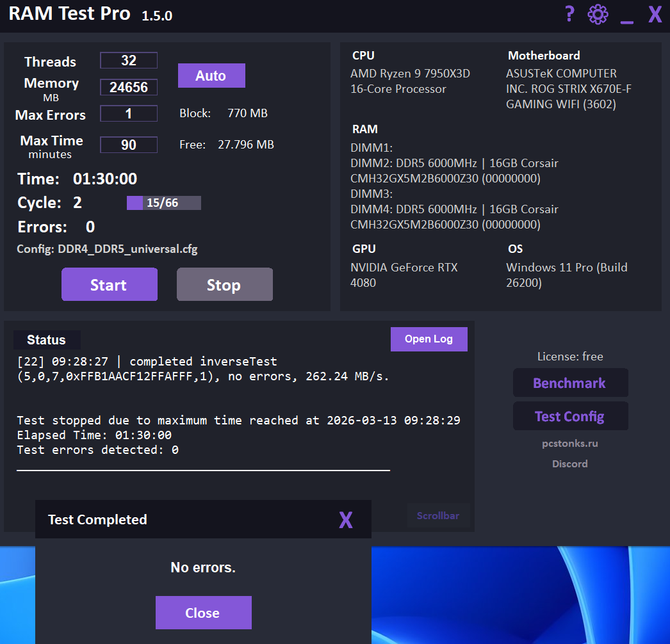
Task: Toggle the Scrollbar button in status panel
Action: click(438, 515)
